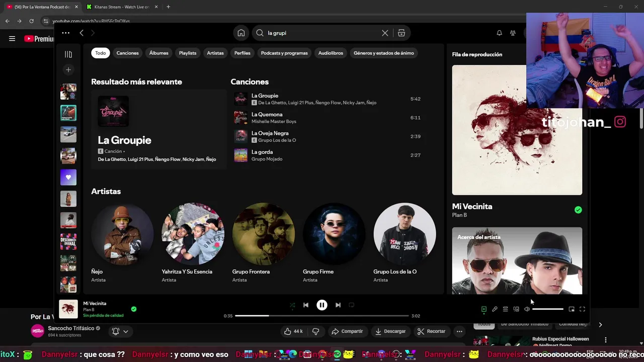The image size is (644, 362).
Task: Clear the Spotify search field
Action: (x=385, y=33)
